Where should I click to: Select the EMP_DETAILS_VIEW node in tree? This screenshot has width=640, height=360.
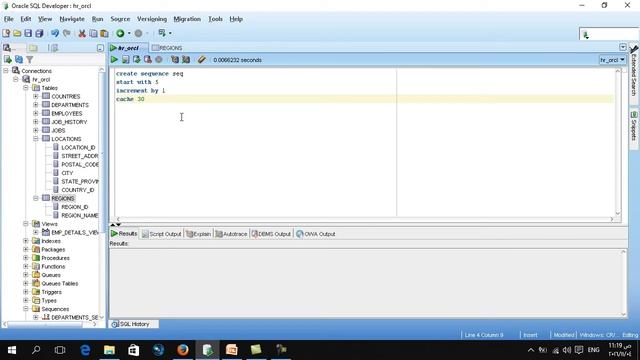75,232
